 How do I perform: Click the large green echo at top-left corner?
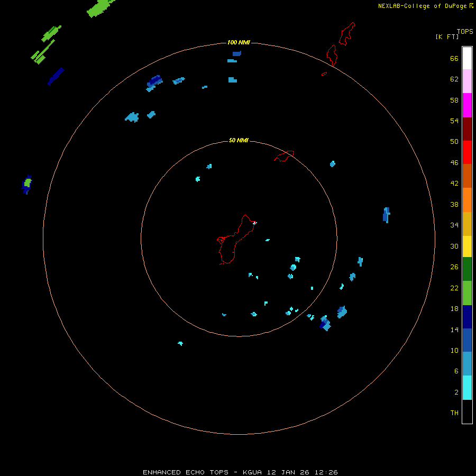pos(100,8)
